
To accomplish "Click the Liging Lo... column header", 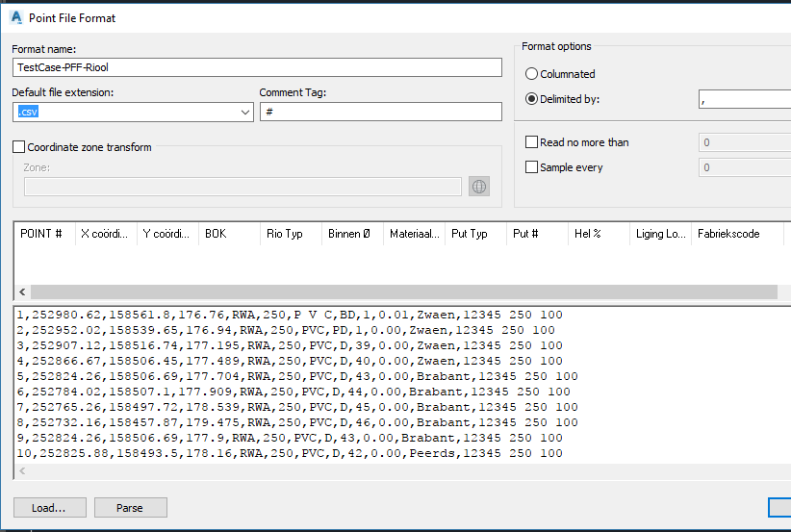I will 660,234.
